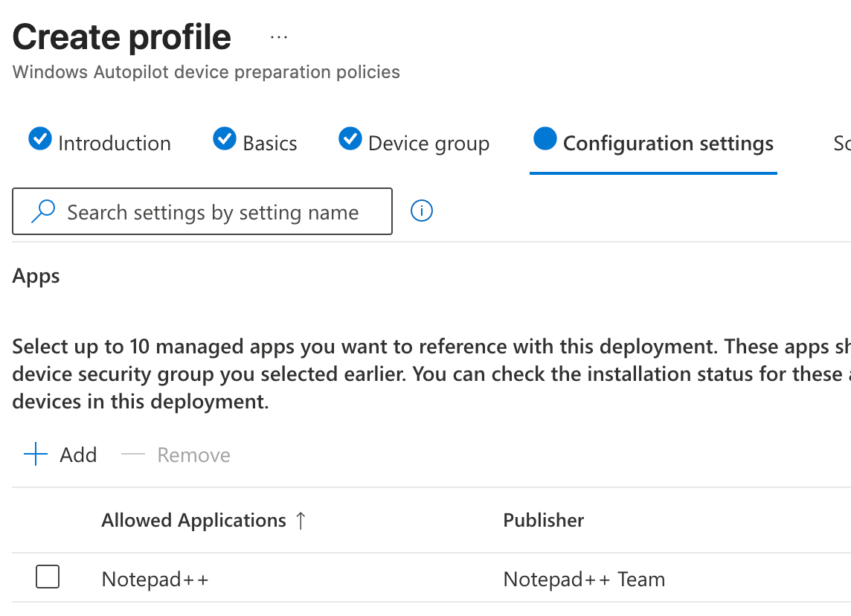Select the Notepad++ row checkbox
Screen dimensions: 851x616
click(x=48, y=577)
